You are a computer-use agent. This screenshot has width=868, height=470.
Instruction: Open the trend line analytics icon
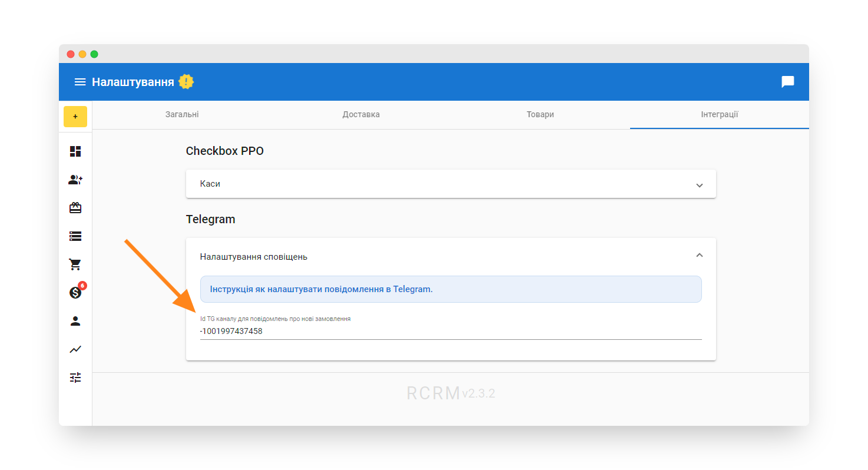tap(75, 349)
